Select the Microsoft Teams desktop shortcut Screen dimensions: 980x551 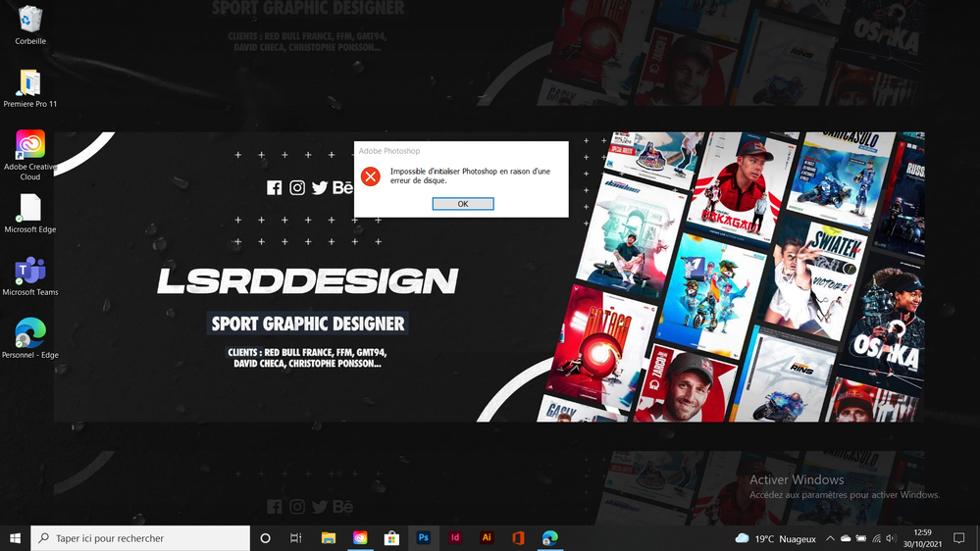[30, 276]
